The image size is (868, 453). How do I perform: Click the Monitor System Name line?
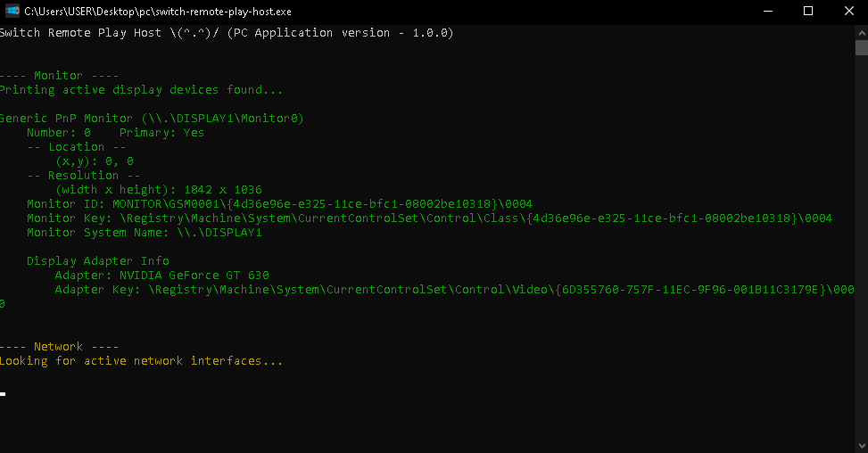point(145,233)
